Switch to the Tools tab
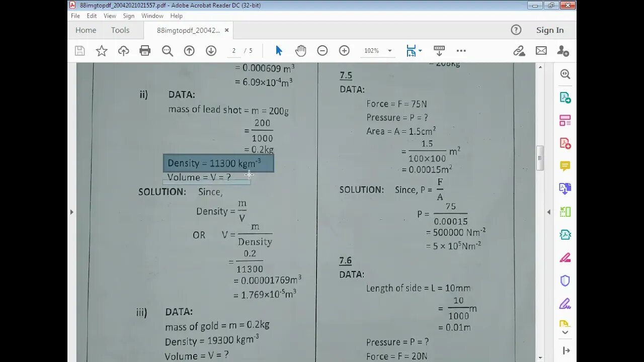The image size is (644, 362). (x=120, y=30)
